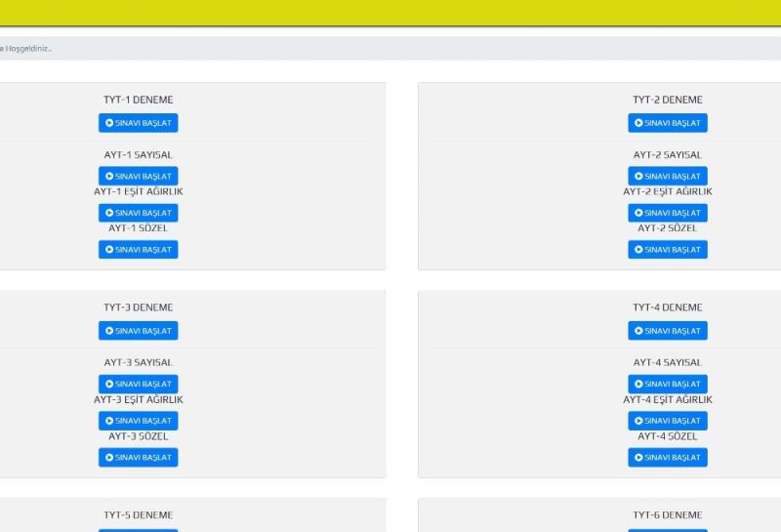Viewport: 781px width, 532px height.
Task: Start the AYT-1 SÖZEL exam
Action: coord(138,250)
